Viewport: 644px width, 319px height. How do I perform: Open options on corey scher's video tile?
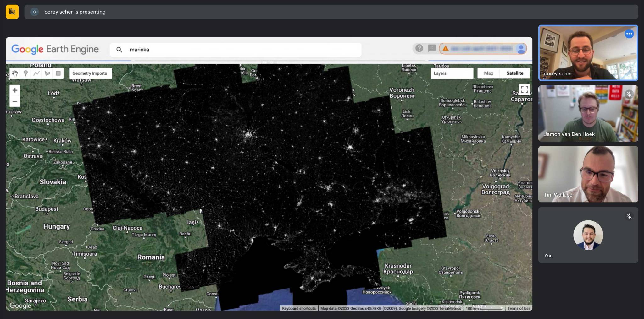(629, 34)
